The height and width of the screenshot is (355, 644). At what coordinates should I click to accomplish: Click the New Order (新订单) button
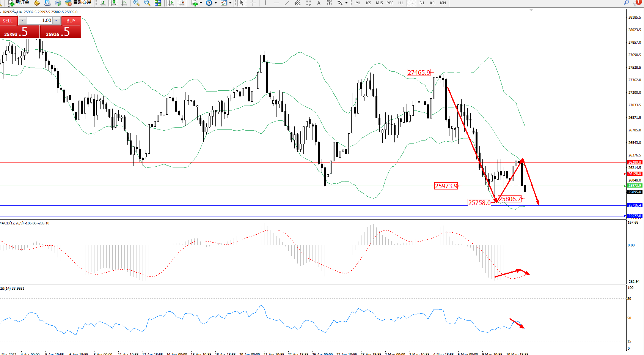pyautogui.click(x=18, y=3)
